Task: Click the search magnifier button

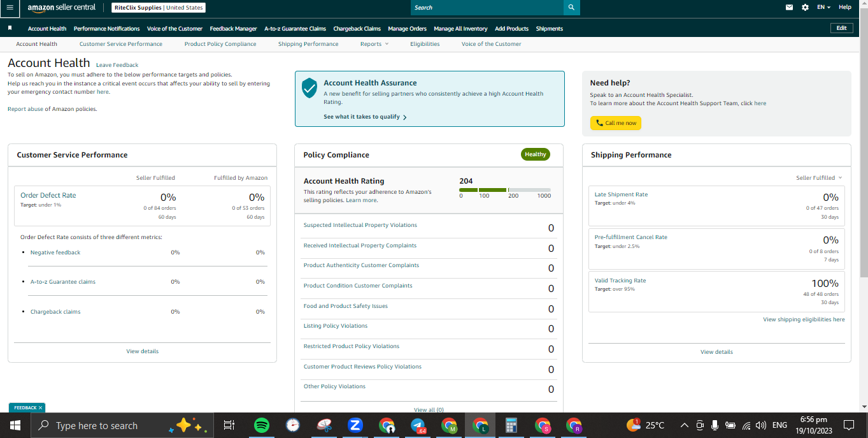Action: click(571, 8)
